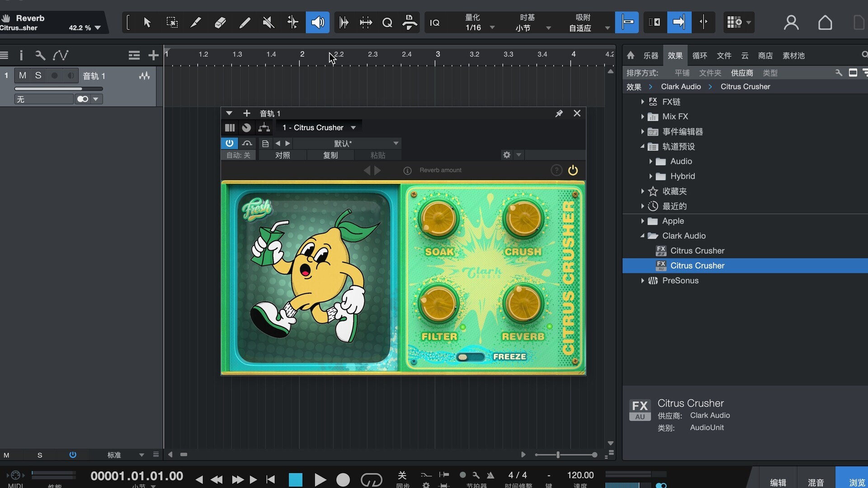Select the Listen speaker tool
The image size is (868, 488).
(317, 22)
